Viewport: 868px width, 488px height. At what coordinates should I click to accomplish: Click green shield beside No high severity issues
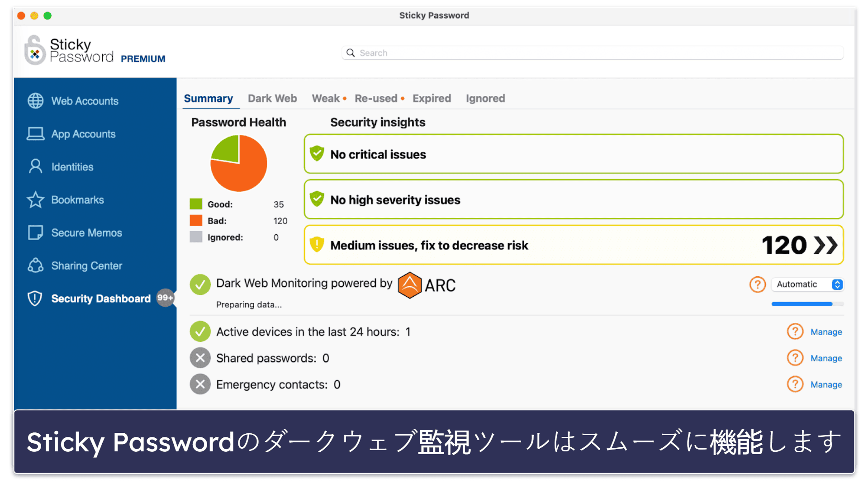click(317, 199)
